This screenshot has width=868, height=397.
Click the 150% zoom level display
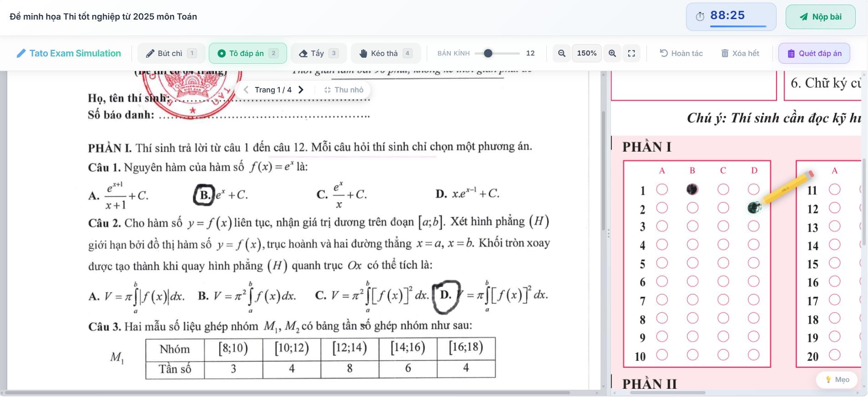(x=587, y=53)
